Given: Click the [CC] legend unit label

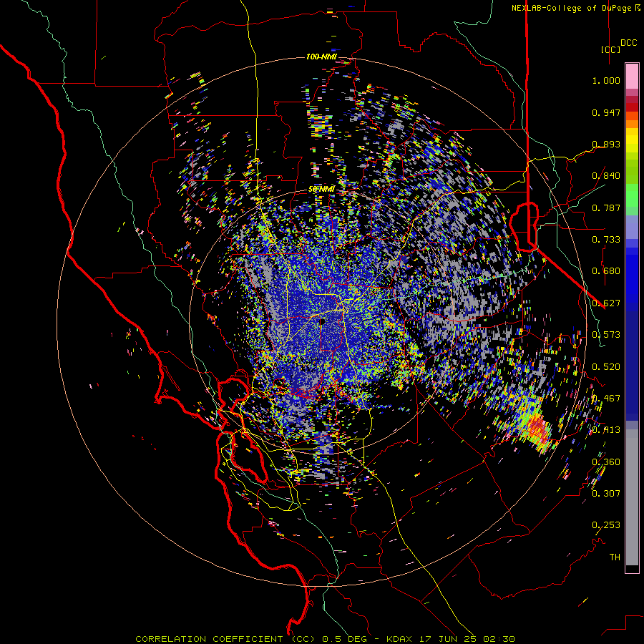Looking at the screenshot, I should [610, 49].
